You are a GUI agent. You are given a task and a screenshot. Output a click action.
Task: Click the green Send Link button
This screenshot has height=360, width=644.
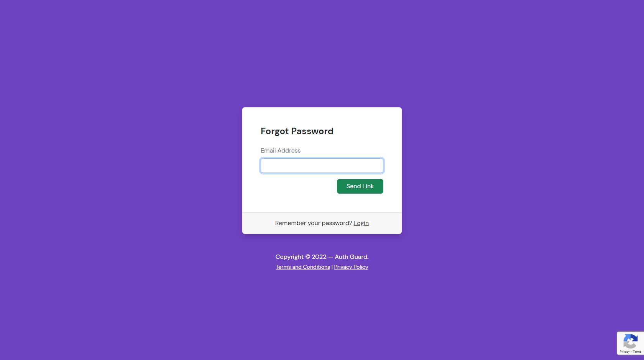[x=360, y=186]
